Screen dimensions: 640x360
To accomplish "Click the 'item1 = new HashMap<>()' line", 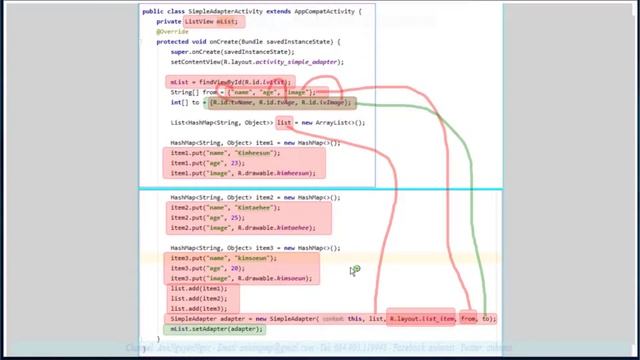I will coord(255,143).
